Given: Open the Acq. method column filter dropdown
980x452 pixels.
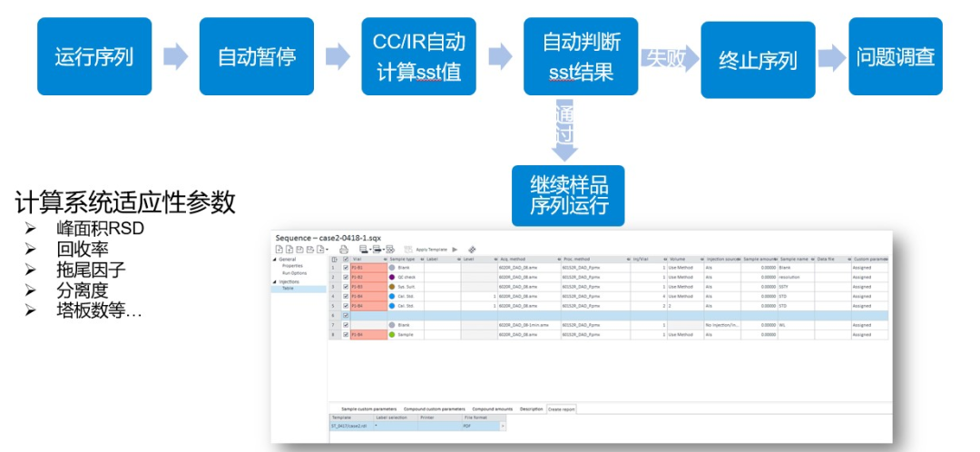Looking at the screenshot, I should [x=558, y=260].
